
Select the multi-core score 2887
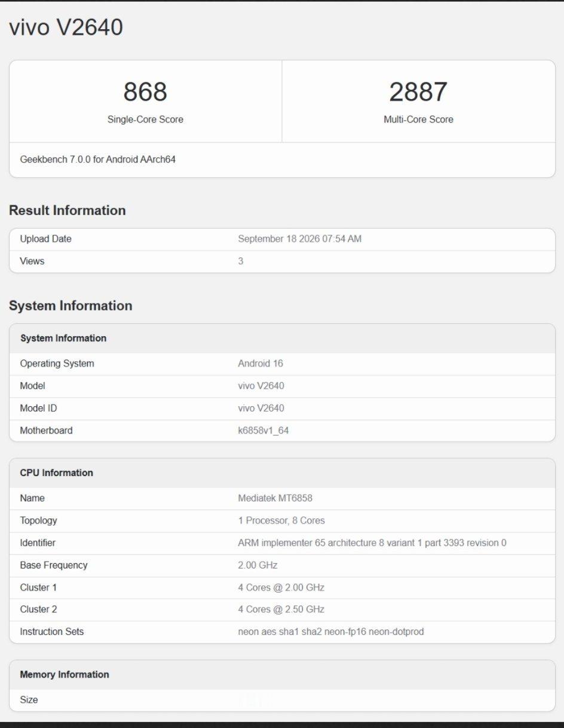pyautogui.click(x=418, y=92)
